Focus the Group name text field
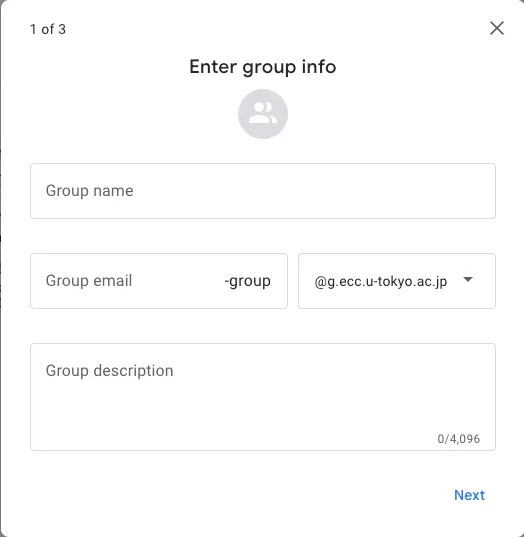 [263, 191]
